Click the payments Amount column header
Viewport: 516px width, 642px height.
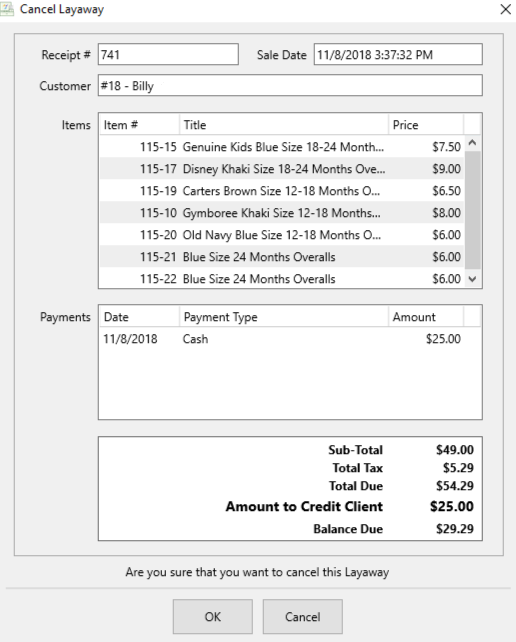pyautogui.click(x=426, y=317)
